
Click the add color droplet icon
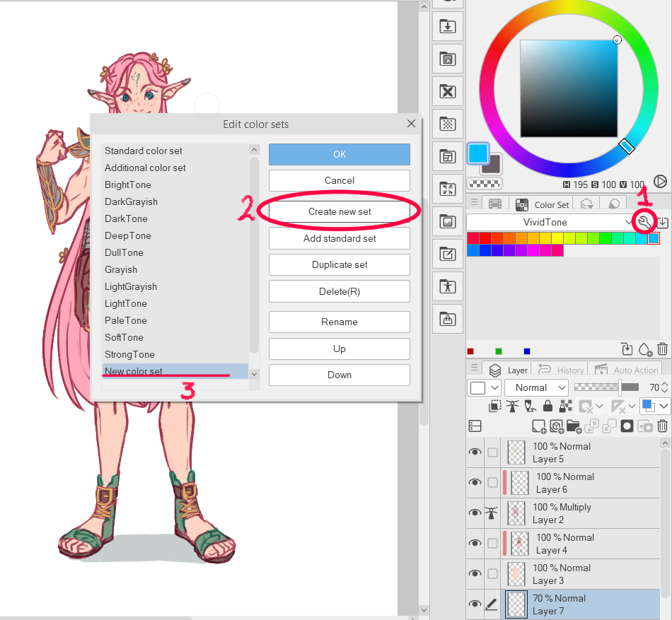pos(644,349)
